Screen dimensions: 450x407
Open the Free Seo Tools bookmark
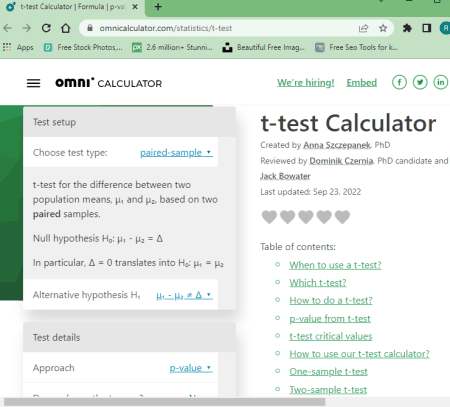(357, 47)
